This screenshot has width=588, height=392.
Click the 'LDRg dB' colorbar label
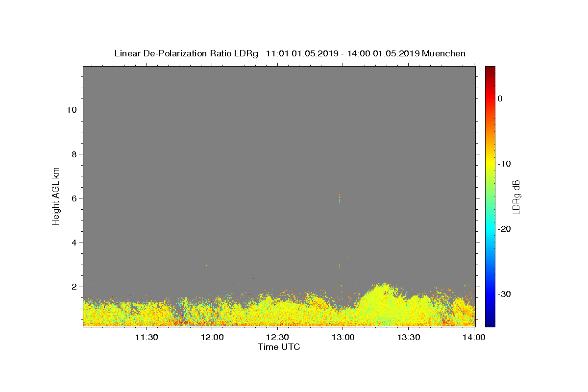point(516,196)
